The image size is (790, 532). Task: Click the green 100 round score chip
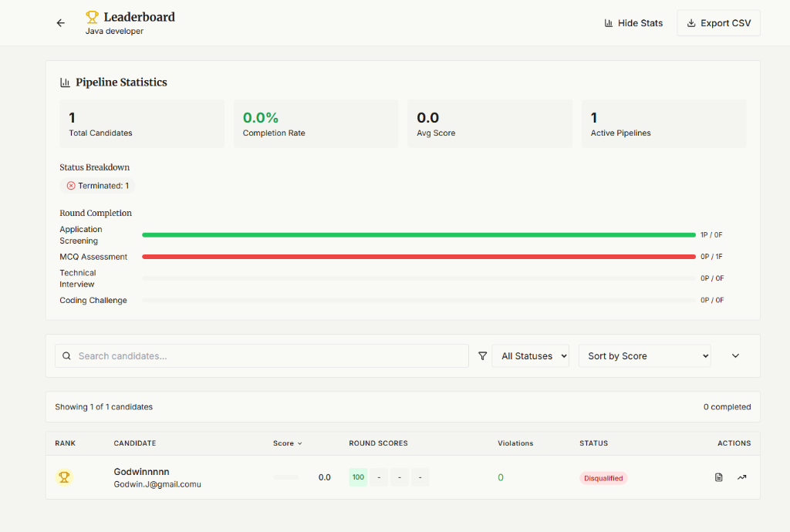click(x=357, y=477)
